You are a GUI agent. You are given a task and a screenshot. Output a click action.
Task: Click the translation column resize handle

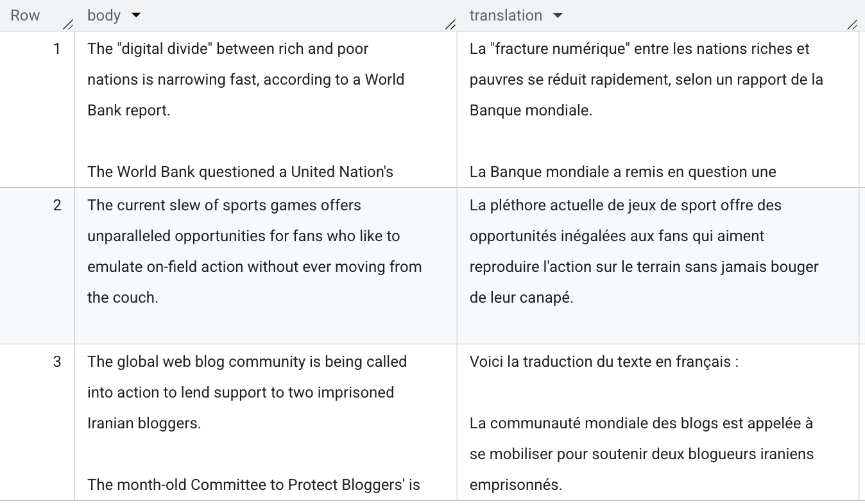852,24
